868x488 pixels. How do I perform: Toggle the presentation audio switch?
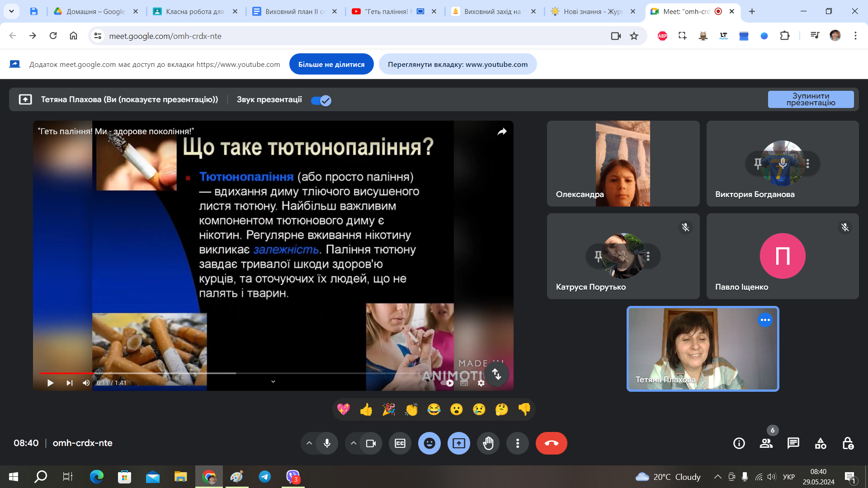pyautogui.click(x=321, y=100)
